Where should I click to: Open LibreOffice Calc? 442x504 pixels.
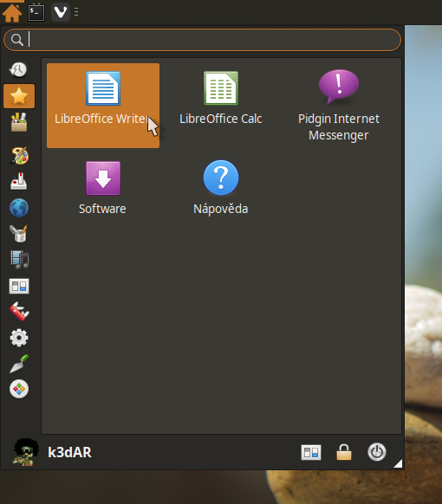click(x=221, y=106)
